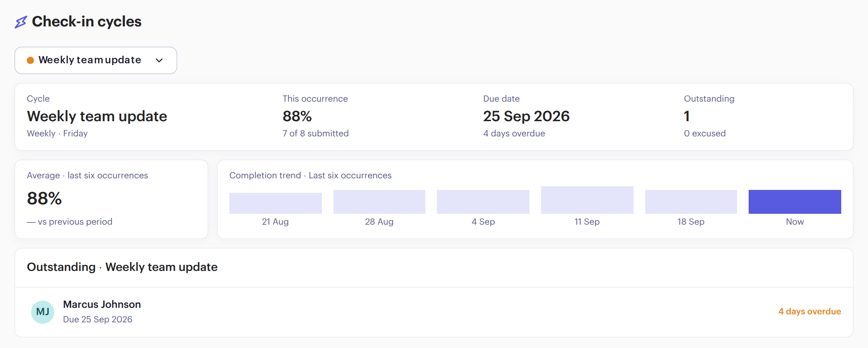Click the '11 Sep' chart label
This screenshot has width=868, height=348.
587,222
